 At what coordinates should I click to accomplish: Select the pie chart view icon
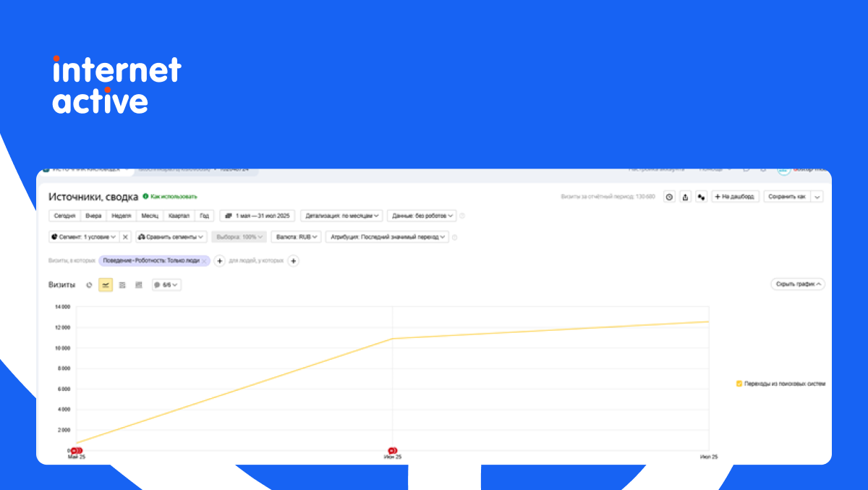coord(89,285)
